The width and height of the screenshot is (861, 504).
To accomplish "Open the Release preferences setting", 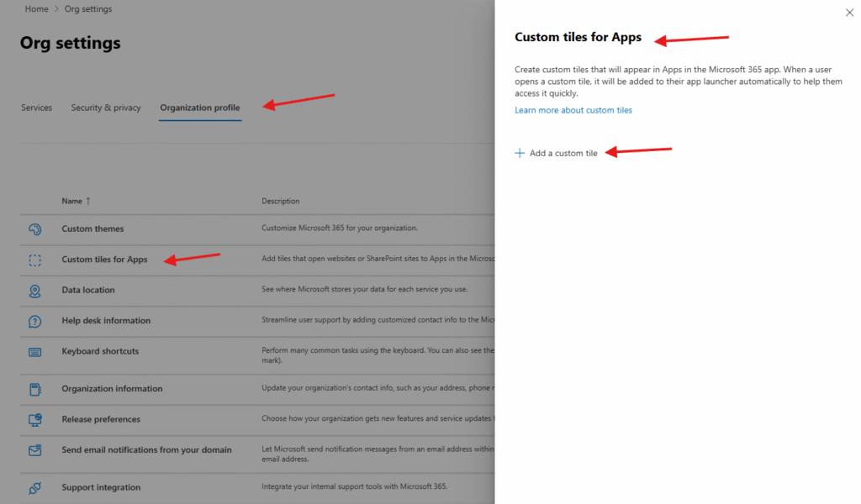I will click(101, 419).
